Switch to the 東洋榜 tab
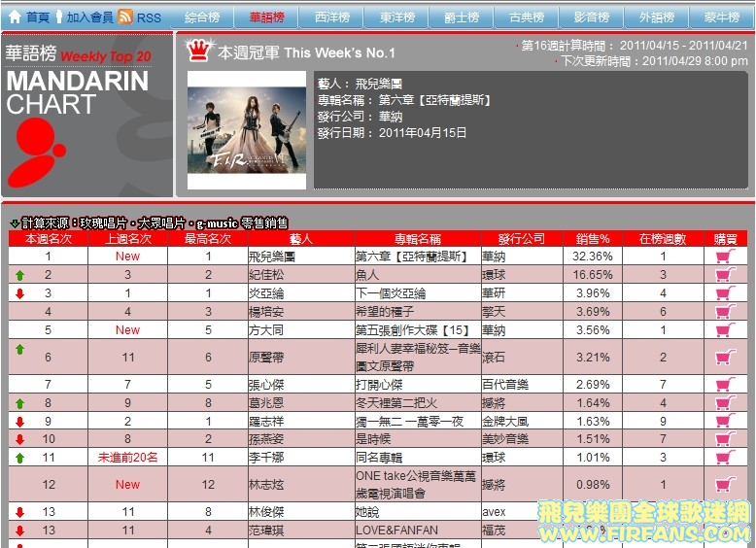756x548 pixels. tap(396, 17)
